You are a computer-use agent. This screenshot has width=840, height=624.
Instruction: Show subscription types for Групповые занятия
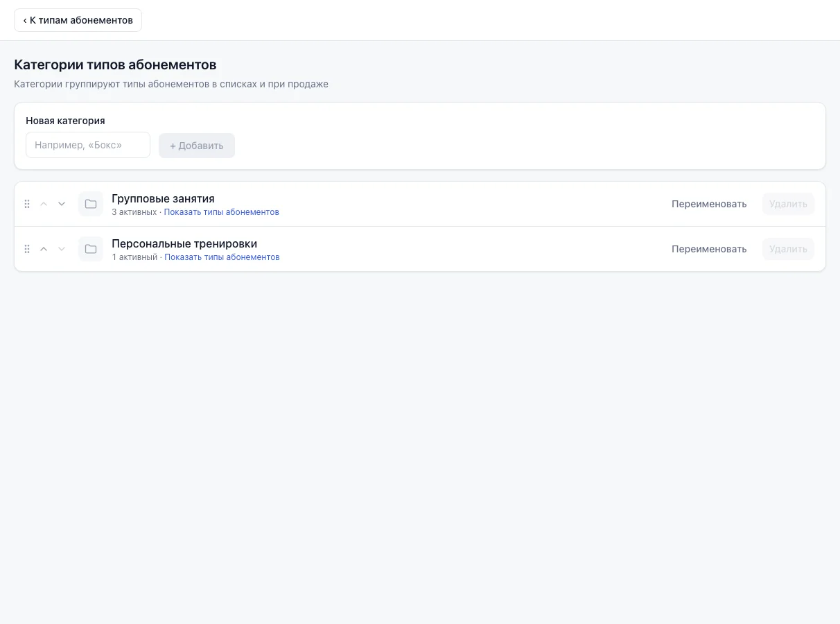pyautogui.click(x=222, y=212)
